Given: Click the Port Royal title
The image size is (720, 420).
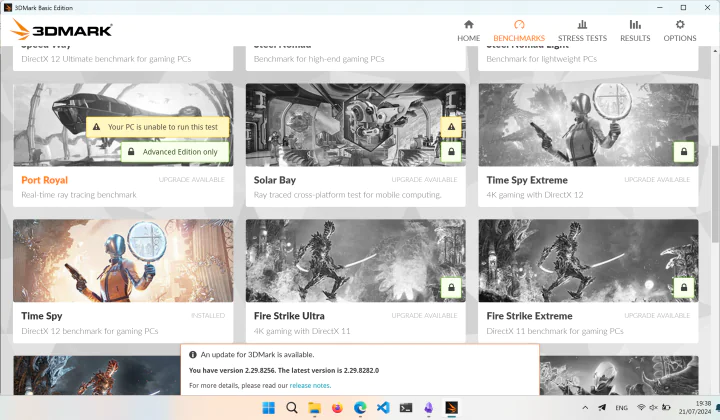Looking at the screenshot, I should 45,180.
